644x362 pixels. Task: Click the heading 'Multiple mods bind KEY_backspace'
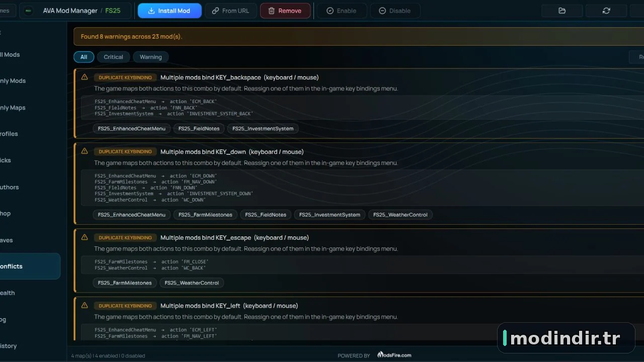tap(211, 77)
